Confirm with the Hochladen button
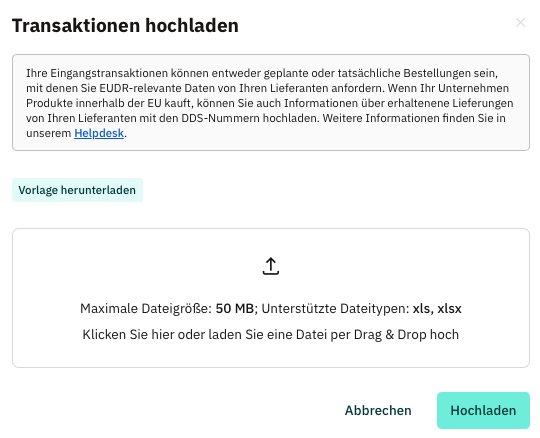 click(x=483, y=410)
